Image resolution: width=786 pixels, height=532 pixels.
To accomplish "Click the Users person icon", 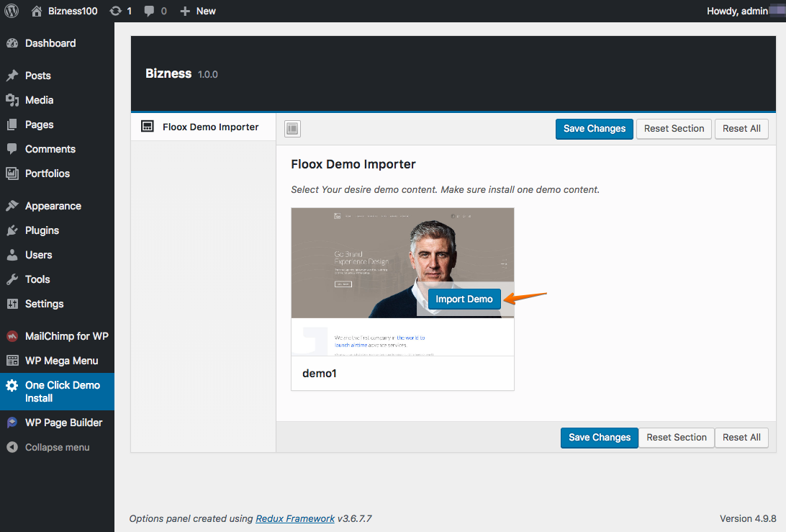I will (x=12, y=255).
